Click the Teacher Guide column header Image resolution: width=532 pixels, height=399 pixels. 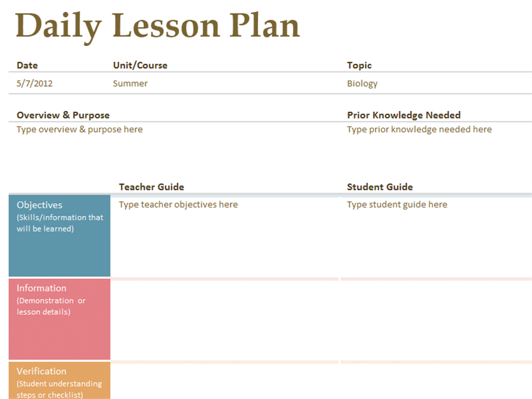tap(151, 187)
